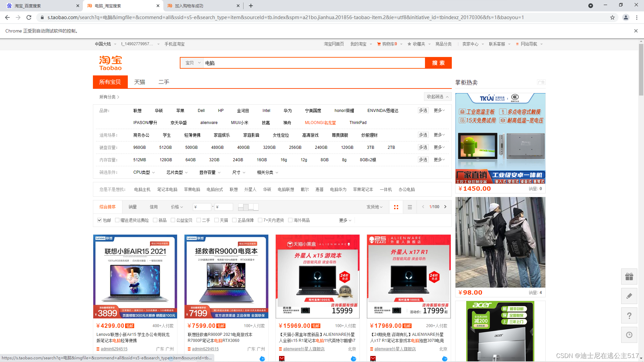Check 7+天内退货 filter

pyautogui.click(x=260, y=220)
